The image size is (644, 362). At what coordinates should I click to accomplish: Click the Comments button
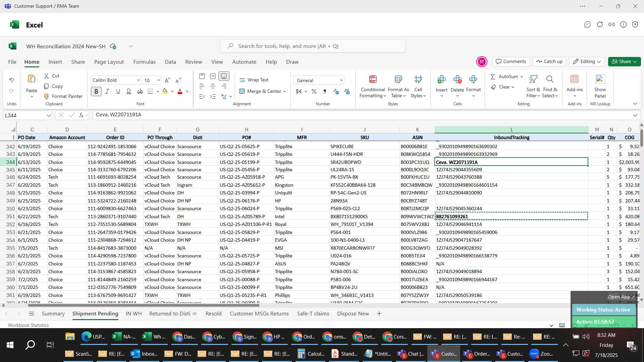point(511,62)
